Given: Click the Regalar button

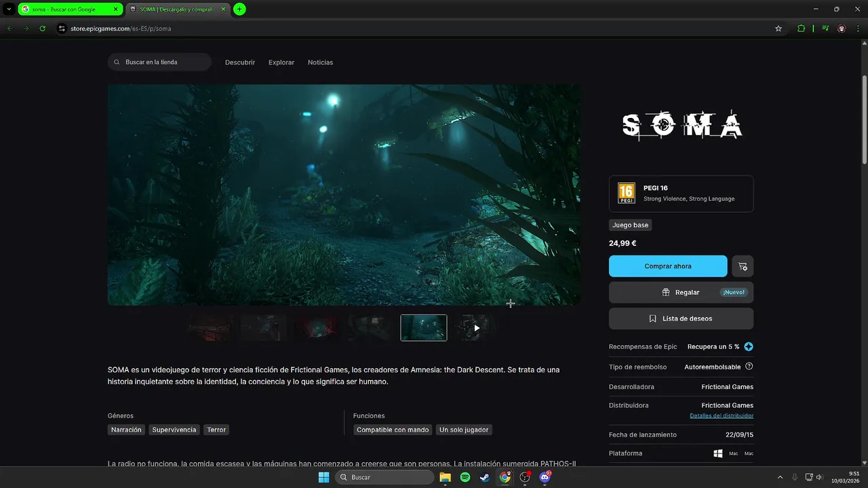Looking at the screenshot, I should tap(681, 292).
